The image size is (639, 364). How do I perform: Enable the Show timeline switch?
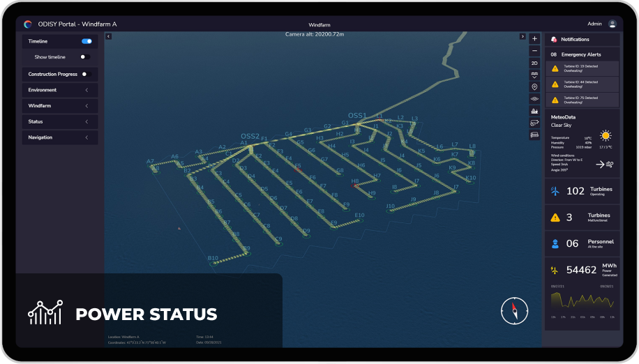pyautogui.click(x=84, y=57)
